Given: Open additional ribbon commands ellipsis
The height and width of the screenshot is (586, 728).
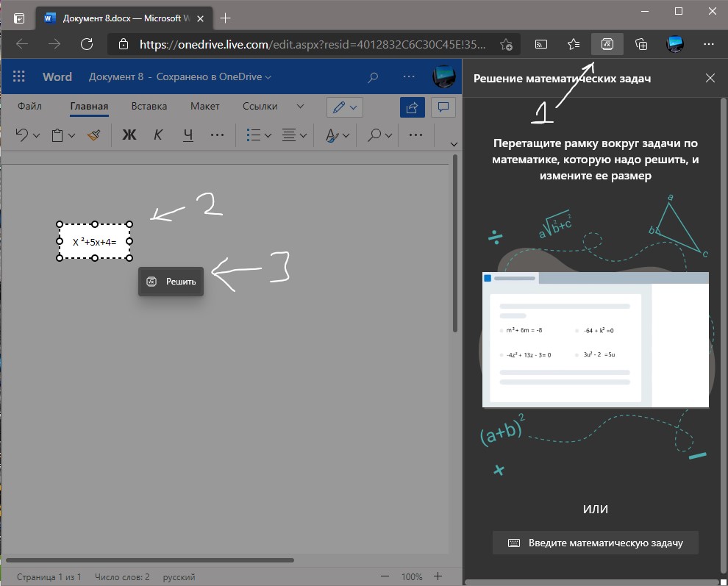Looking at the screenshot, I should [x=415, y=135].
